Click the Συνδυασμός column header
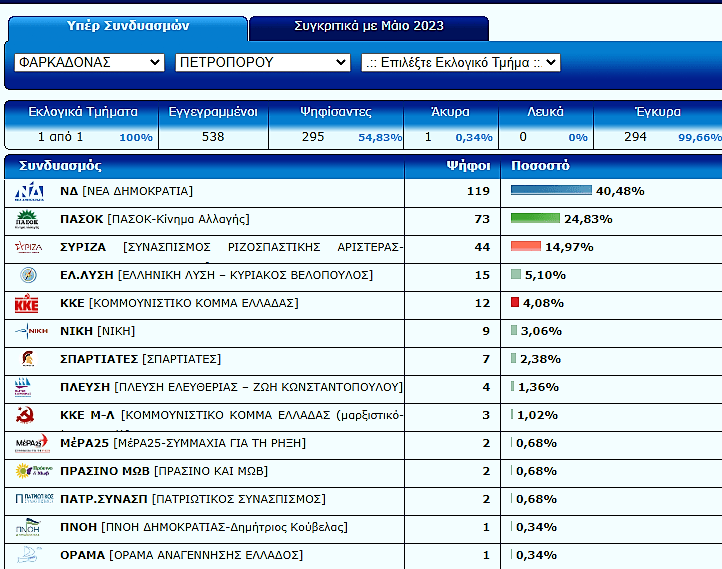 point(61,166)
